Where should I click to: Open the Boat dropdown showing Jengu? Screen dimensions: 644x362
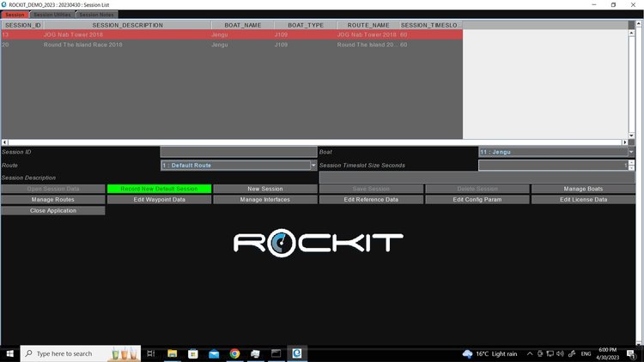tap(556, 152)
